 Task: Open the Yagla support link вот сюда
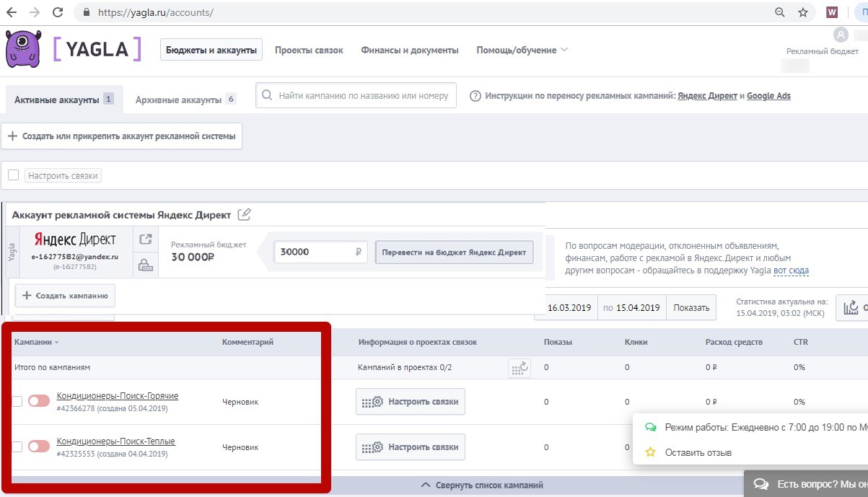[x=791, y=271]
